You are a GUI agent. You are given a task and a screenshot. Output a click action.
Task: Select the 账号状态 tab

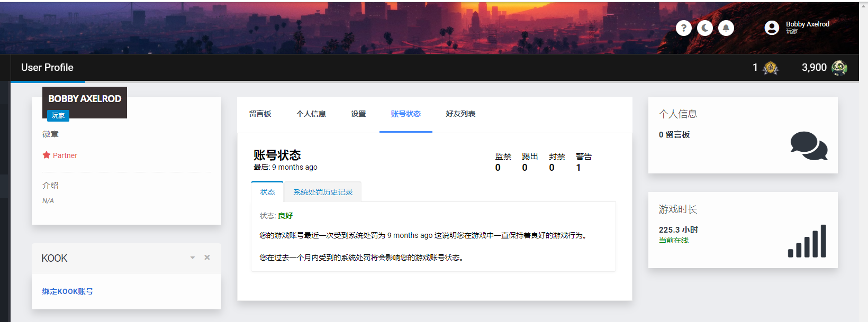coord(406,114)
